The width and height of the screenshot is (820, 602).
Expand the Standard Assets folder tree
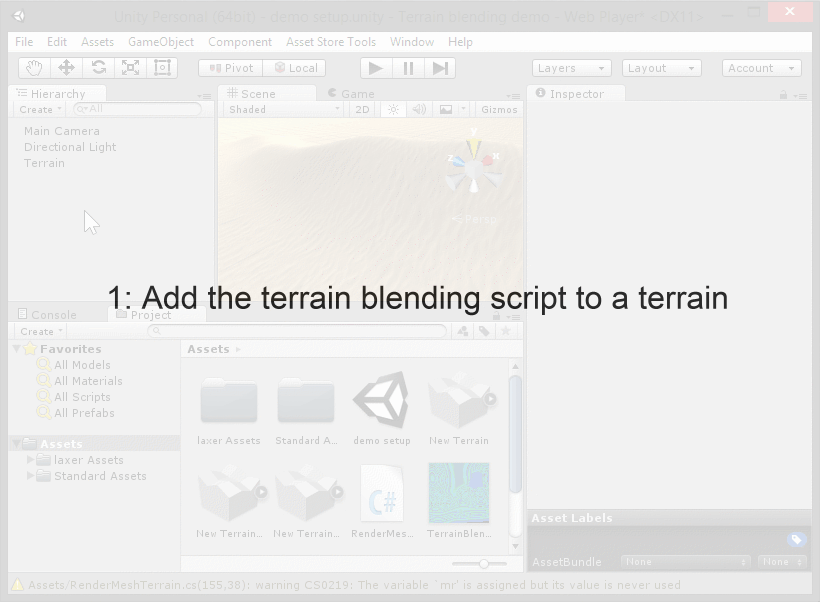click(x=30, y=476)
